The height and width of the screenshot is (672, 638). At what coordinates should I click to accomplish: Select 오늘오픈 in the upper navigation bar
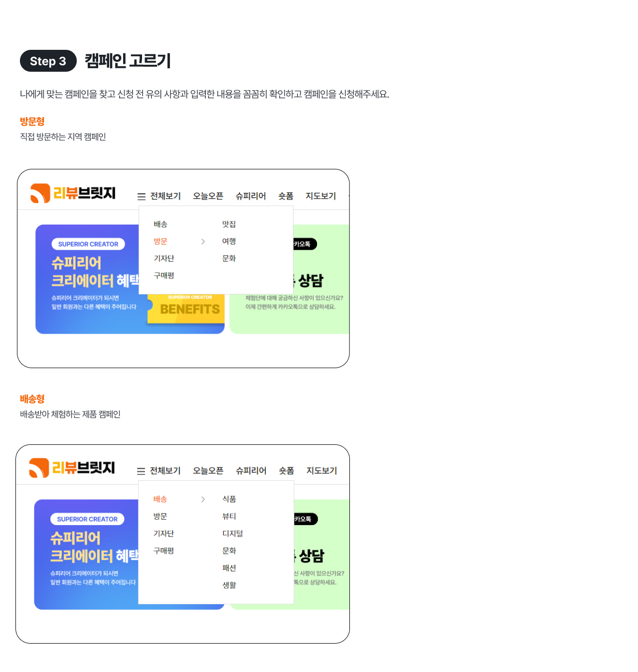208,196
